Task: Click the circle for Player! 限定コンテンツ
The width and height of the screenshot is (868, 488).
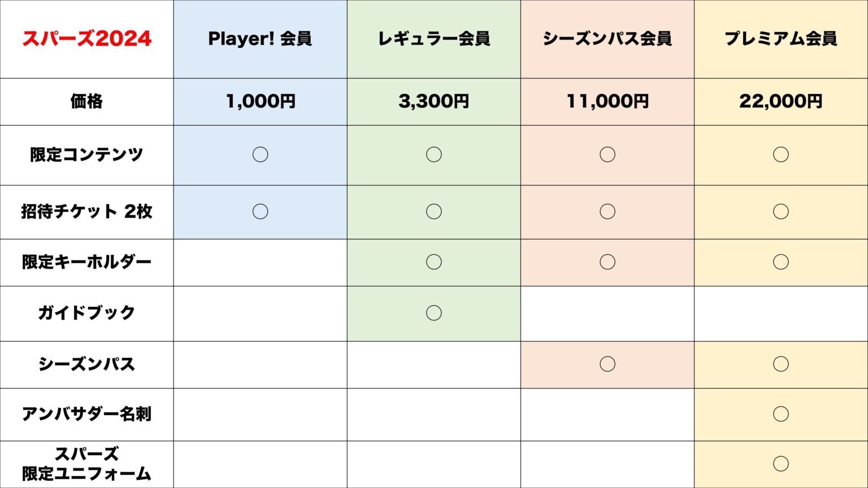Action: [x=260, y=154]
